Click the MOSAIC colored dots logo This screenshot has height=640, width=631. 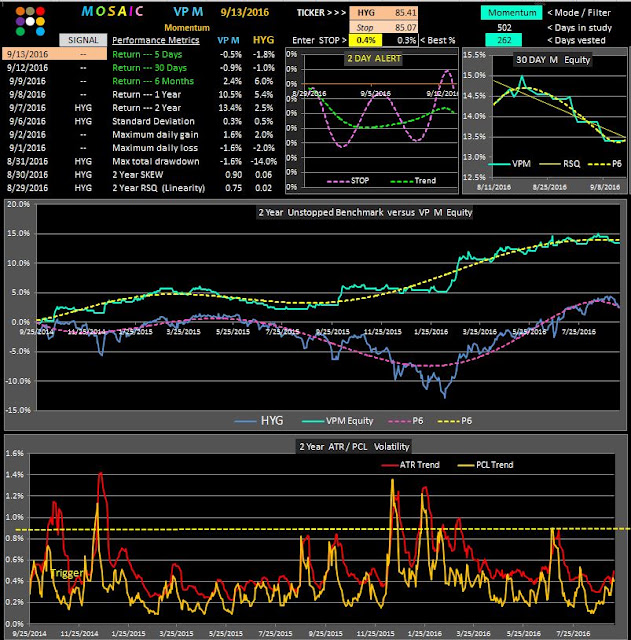pos(30,21)
